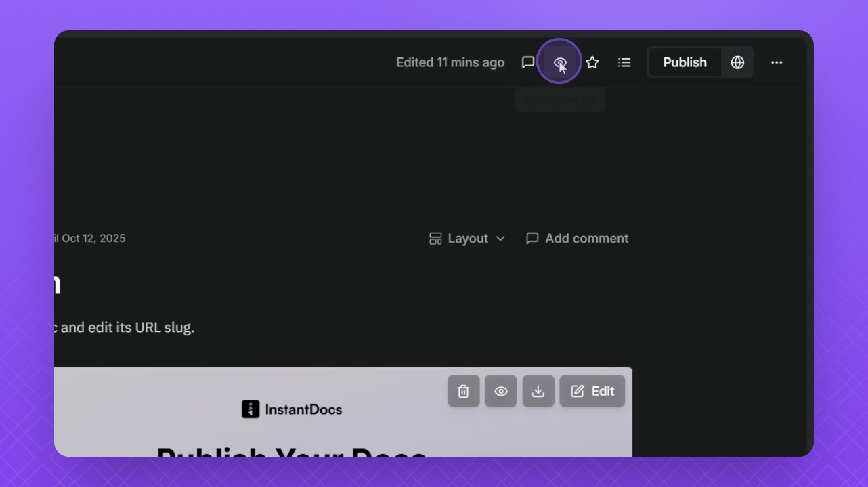Download the image with the download icon
The image size is (868, 487).
[538, 391]
